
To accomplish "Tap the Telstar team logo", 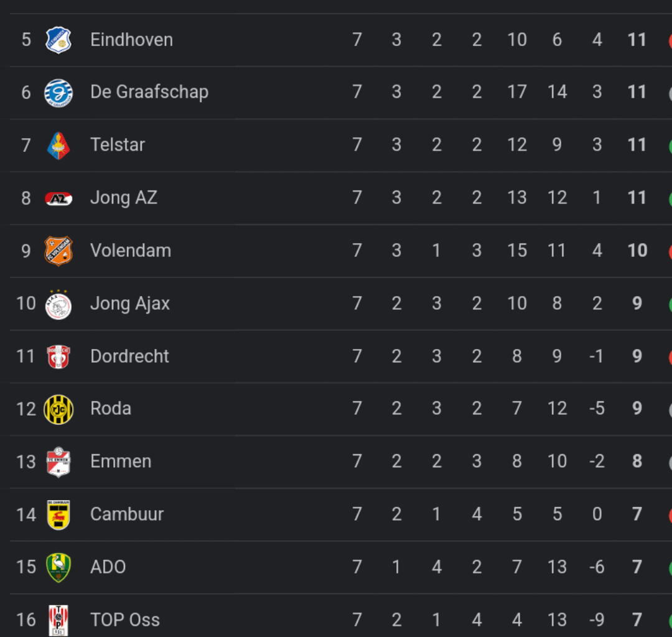I will pos(58,146).
